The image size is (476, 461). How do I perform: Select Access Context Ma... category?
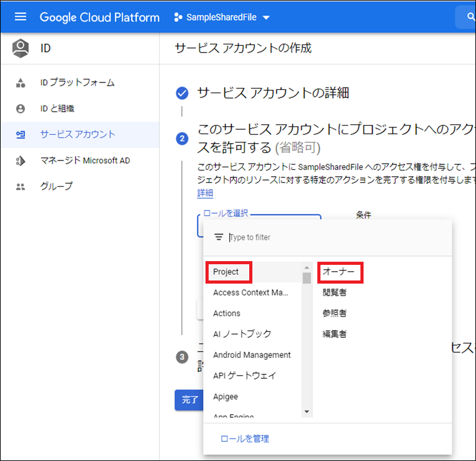click(250, 292)
